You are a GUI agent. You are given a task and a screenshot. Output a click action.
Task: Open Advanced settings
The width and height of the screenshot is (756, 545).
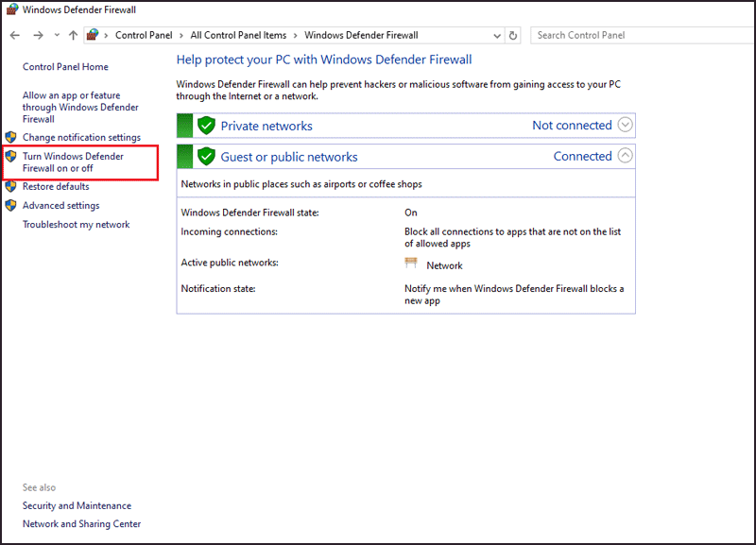(x=60, y=206)
